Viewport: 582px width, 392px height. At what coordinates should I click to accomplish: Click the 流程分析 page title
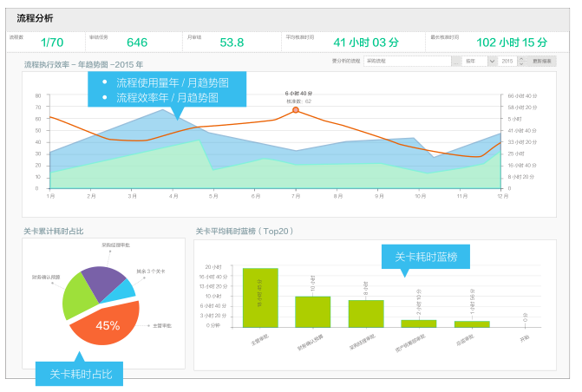35,18
